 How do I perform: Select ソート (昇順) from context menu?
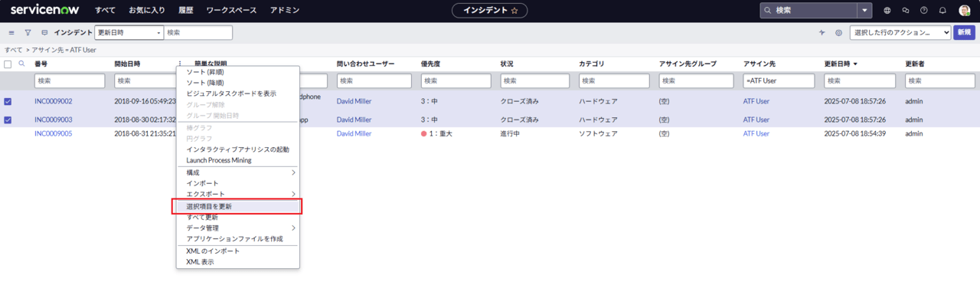(x=238, y=71)
